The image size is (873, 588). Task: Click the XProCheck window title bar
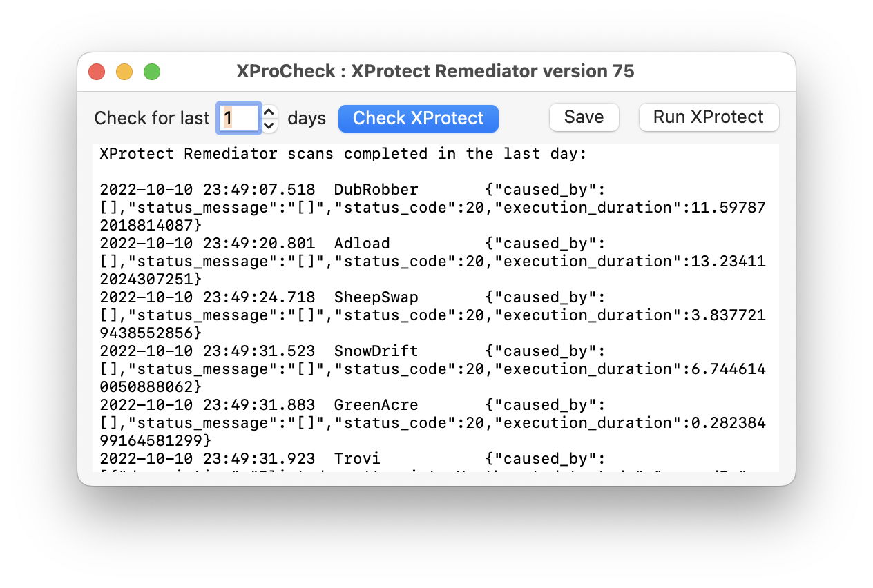coord(436,71)
